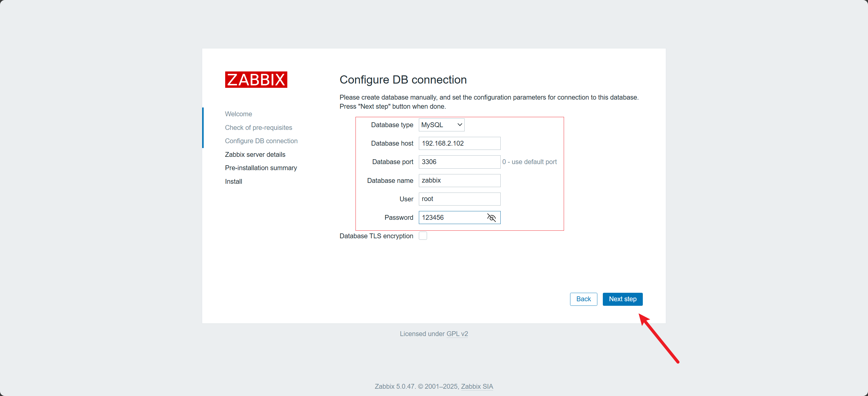This screenshot has height=396, width=868.
Task: Select Configure DB connection sidebar step
Action: click(x=261, y=141)
